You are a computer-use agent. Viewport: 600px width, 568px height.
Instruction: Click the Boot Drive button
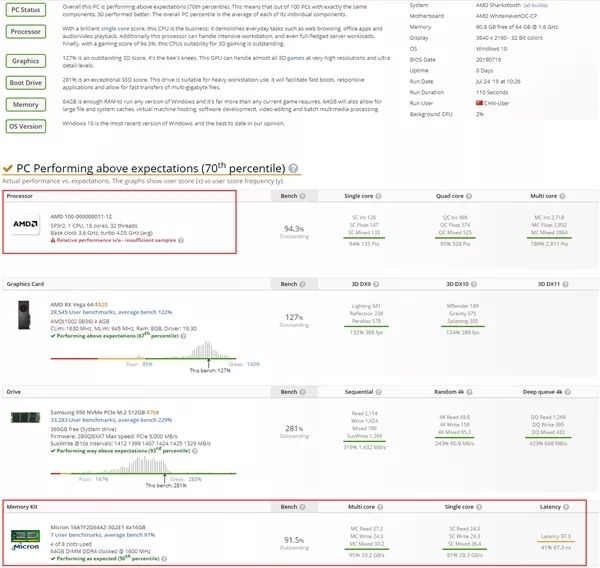point(26,83)
